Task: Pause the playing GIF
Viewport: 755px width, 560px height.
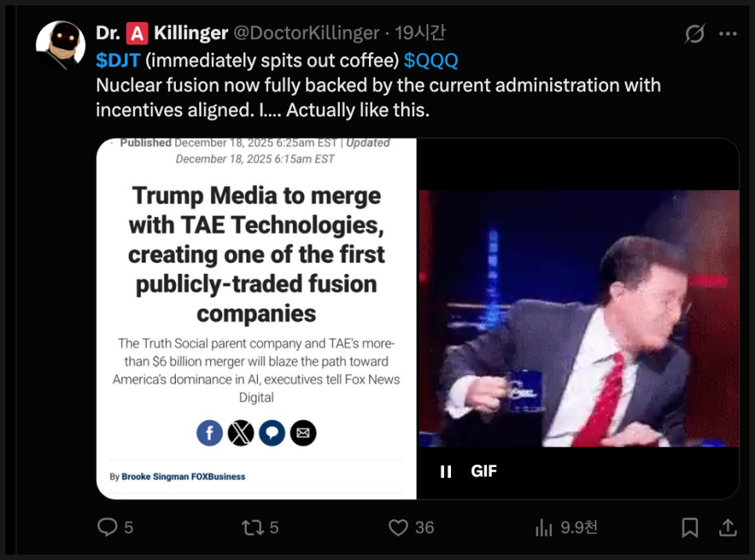Action: point(446,471)
